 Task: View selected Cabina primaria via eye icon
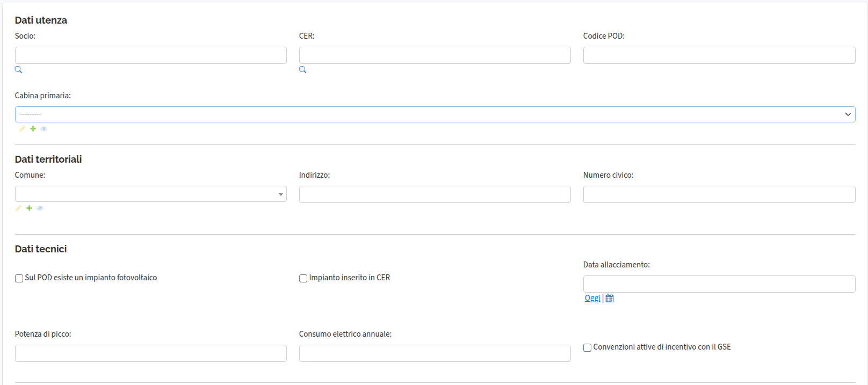(x=44, y=129)
